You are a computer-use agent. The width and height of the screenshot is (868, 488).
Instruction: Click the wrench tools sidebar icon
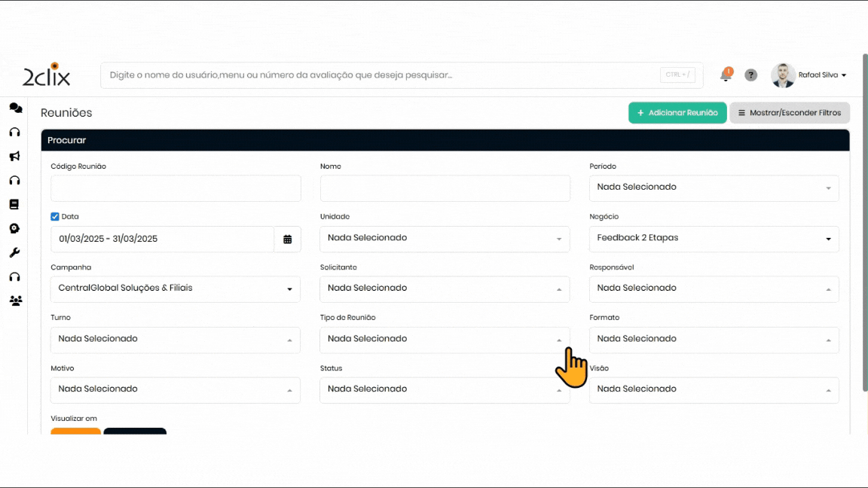tap(14, 252)
